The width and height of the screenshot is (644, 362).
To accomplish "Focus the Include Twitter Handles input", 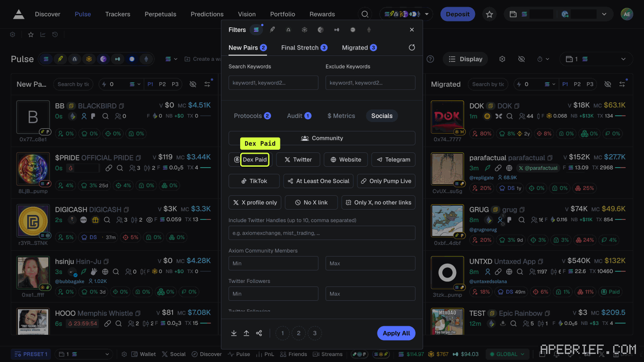I will 322,233.
